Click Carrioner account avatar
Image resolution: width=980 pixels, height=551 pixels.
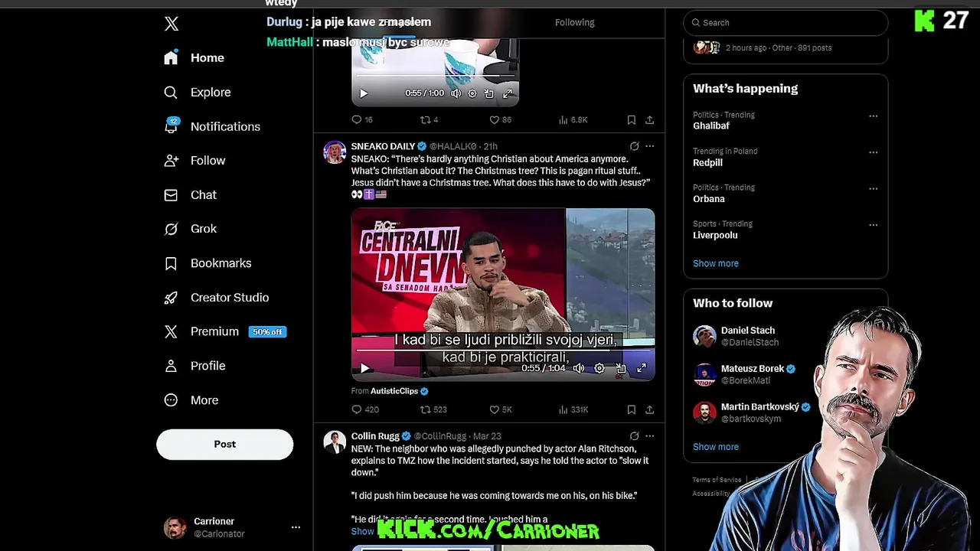coord(175,527)
